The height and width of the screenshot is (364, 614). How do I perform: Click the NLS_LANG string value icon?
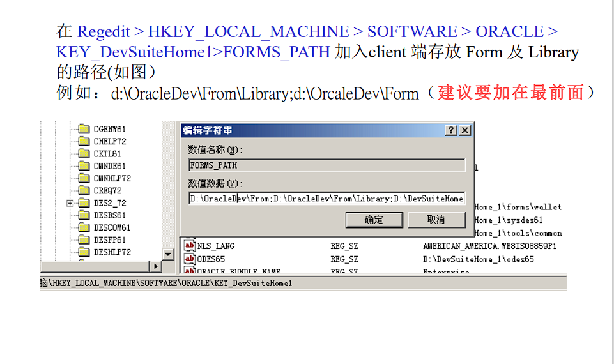tap(190, 245)
